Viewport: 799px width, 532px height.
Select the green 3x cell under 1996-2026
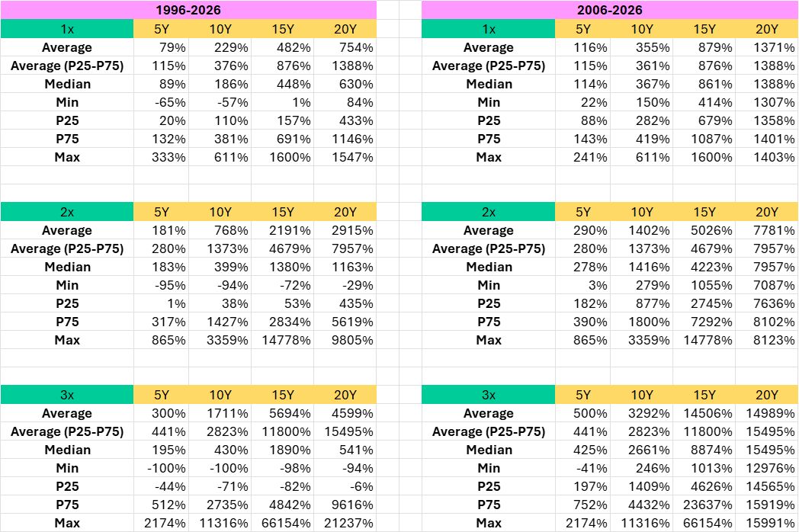(x=67, y=395)
